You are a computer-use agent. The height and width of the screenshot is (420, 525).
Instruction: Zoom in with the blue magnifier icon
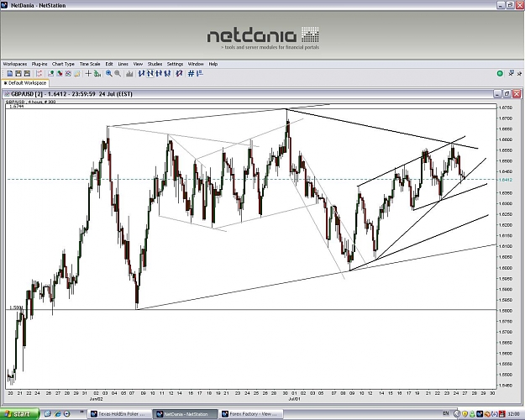(x=109, y=73)
